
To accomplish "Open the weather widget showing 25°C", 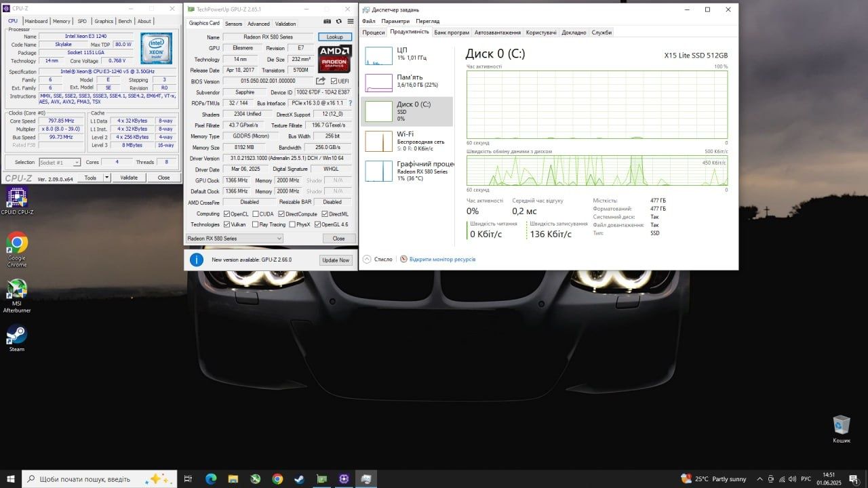I will point(713,479).
